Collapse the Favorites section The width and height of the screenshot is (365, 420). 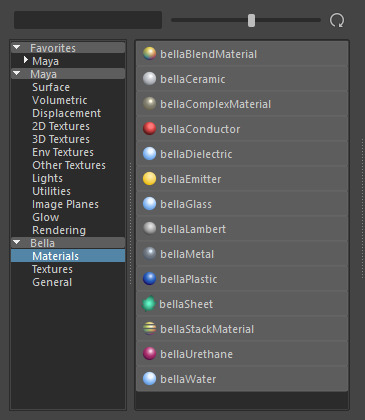click(16, 47)
